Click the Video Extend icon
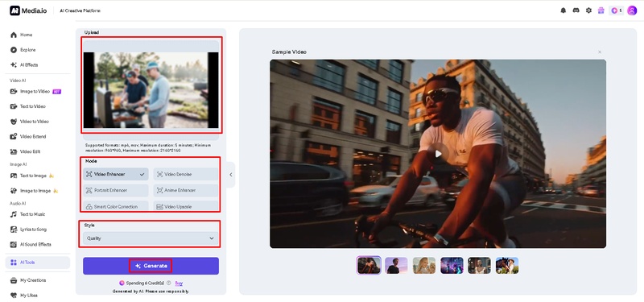This screenshot has width=644, height=302. (x=14, y=136)
